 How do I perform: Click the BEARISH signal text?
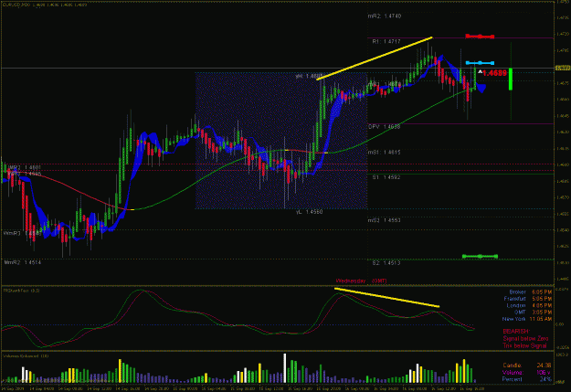coord(515,332)
